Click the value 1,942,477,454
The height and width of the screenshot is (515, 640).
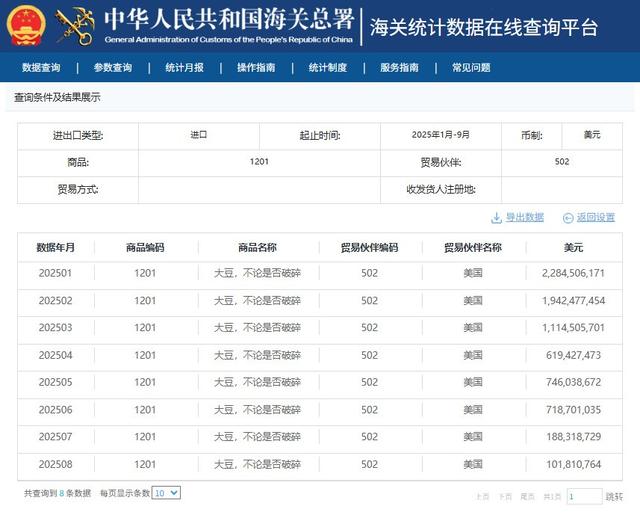click(x=573, y=300)
